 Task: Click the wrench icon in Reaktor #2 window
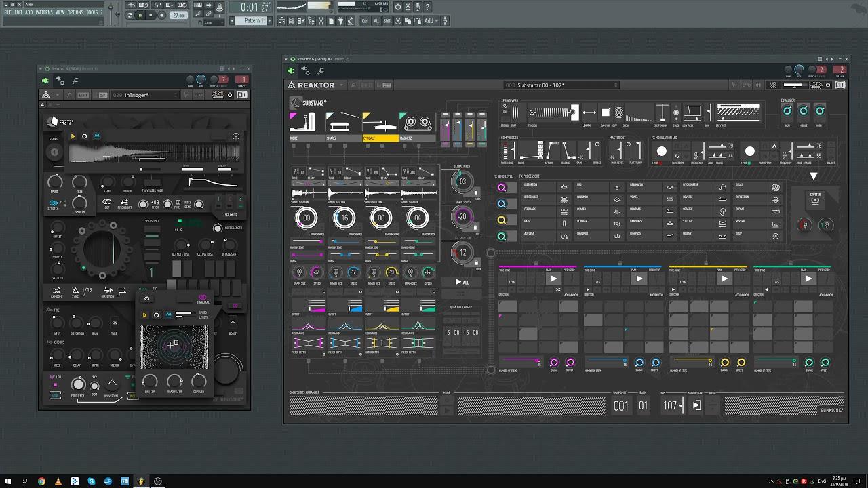[x=320, y=71]
